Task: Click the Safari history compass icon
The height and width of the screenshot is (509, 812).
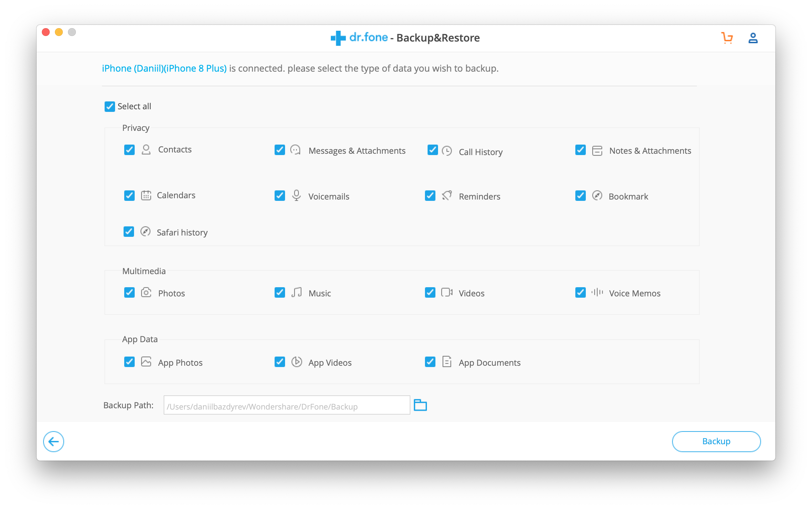Action: [145, 231]
